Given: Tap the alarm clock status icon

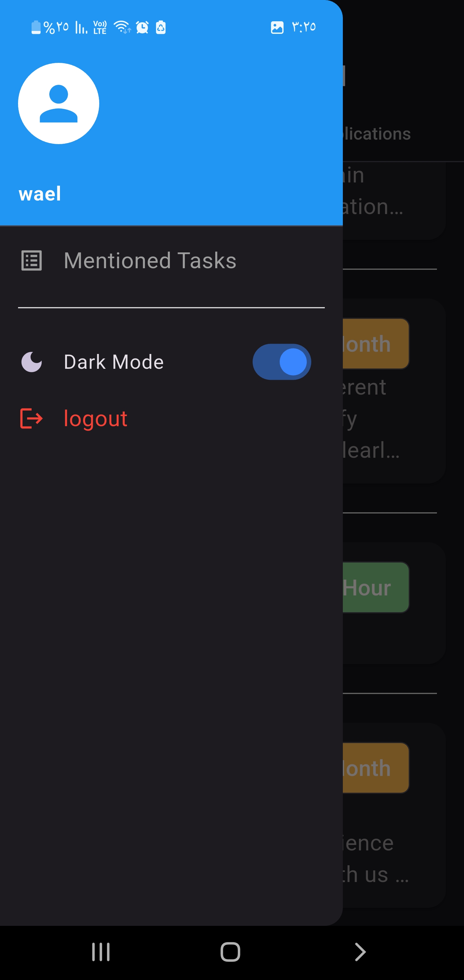Looking at the screenshot, I should (x=142, y=27).
